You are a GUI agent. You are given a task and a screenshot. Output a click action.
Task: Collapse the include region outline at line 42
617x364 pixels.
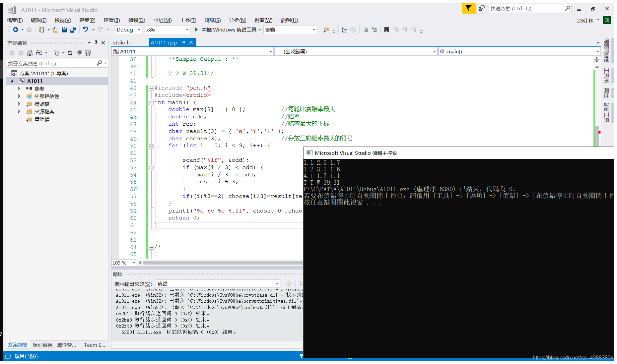[151, 88]
